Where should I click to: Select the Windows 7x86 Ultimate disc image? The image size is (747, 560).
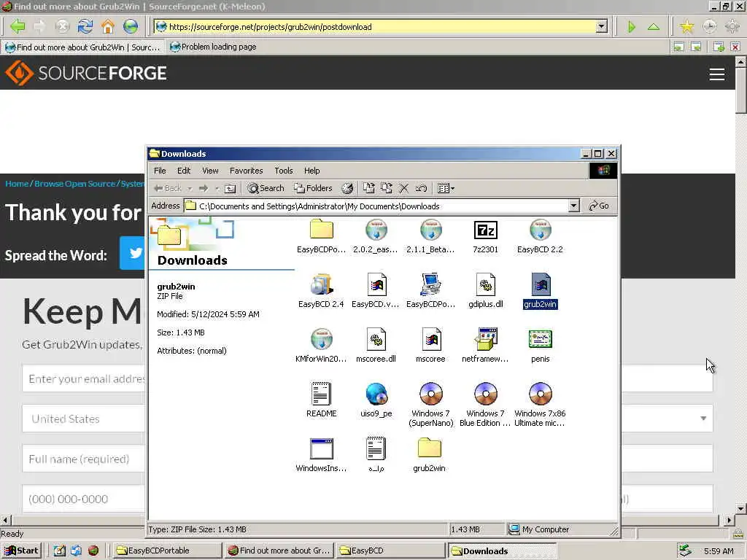(x=541, y=394)
